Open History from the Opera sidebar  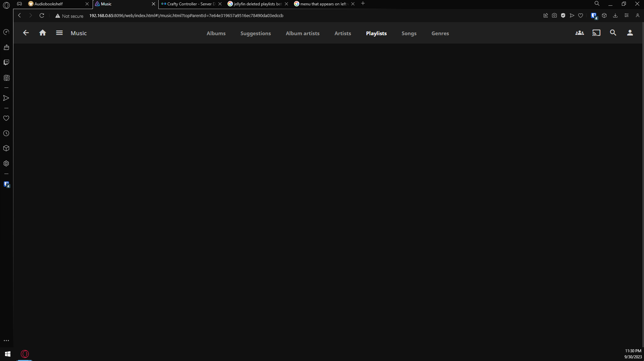click(6, 133)
